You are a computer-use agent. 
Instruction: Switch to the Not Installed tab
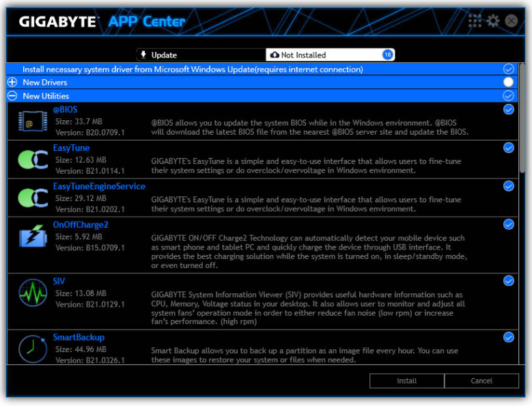(x=331, y=55)
